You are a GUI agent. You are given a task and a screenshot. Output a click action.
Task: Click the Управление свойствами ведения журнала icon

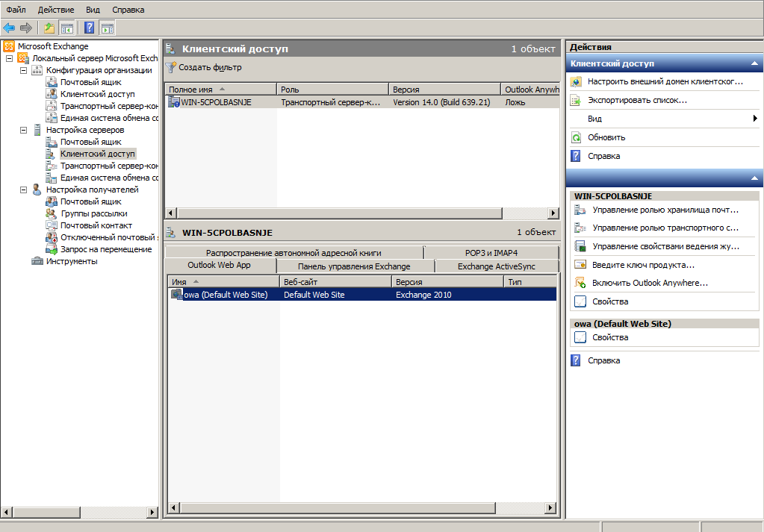580,246
